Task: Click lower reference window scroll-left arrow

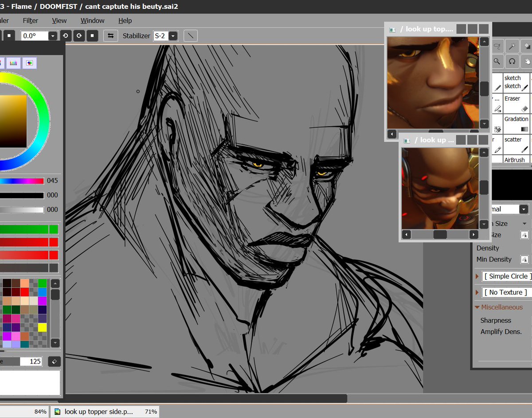Action: point(406,234)
